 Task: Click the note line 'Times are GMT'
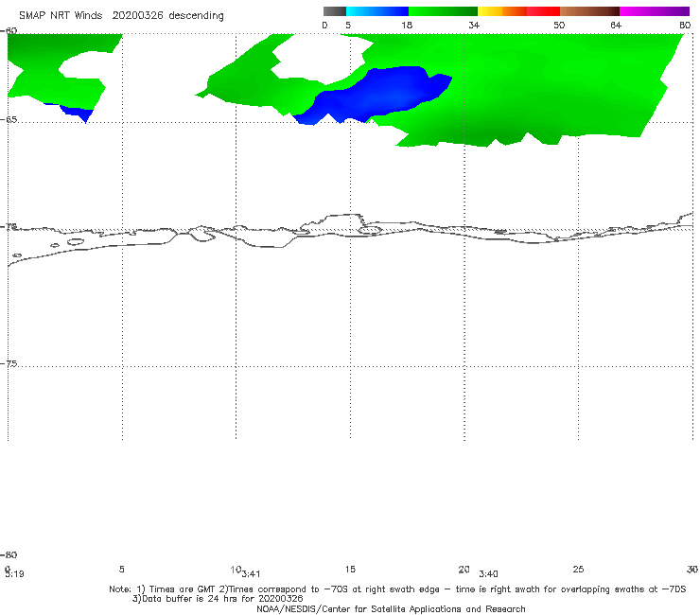pyautogui.click(x=183, y=589)
